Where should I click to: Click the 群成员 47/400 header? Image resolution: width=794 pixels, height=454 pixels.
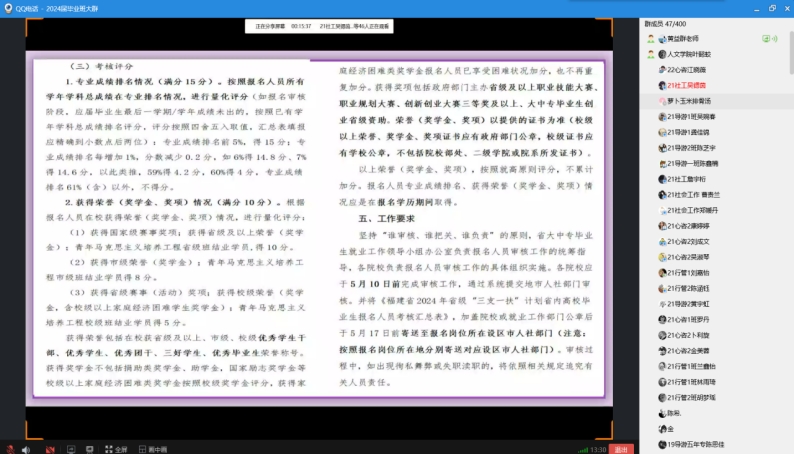click(670, 22)
